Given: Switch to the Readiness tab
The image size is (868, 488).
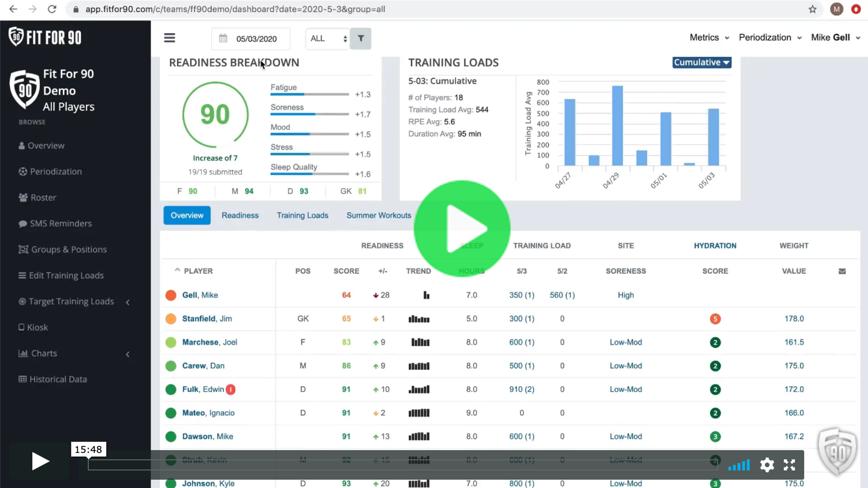Looking at the screenshot, I should (x=240, y=216).
